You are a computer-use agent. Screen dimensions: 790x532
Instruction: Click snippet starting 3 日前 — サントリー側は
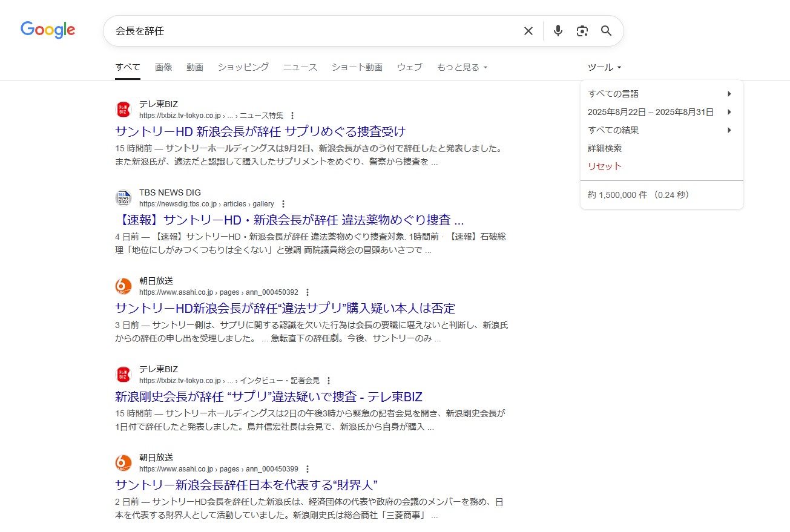[x=311, y=332]
